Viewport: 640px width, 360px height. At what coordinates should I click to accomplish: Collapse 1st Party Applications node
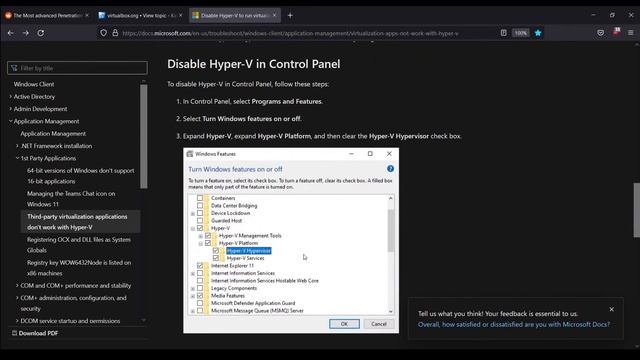[x=17, y=158]
